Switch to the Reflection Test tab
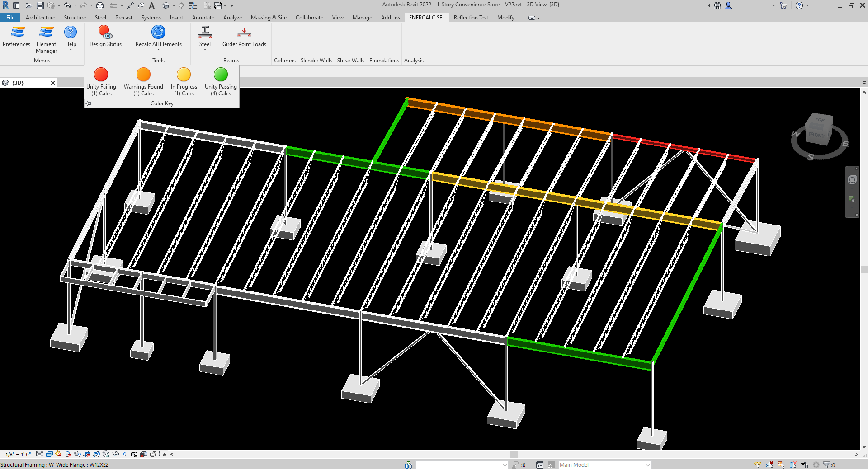 471,18
